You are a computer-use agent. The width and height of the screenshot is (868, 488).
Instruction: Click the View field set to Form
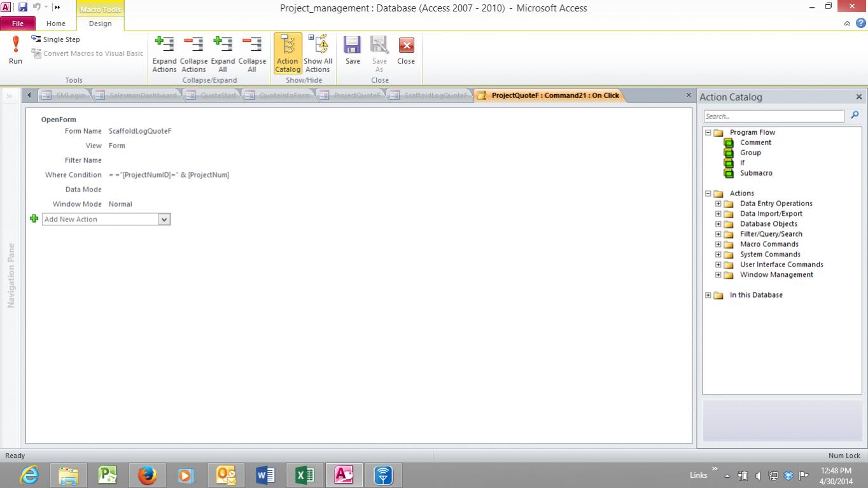pos(117,146)
